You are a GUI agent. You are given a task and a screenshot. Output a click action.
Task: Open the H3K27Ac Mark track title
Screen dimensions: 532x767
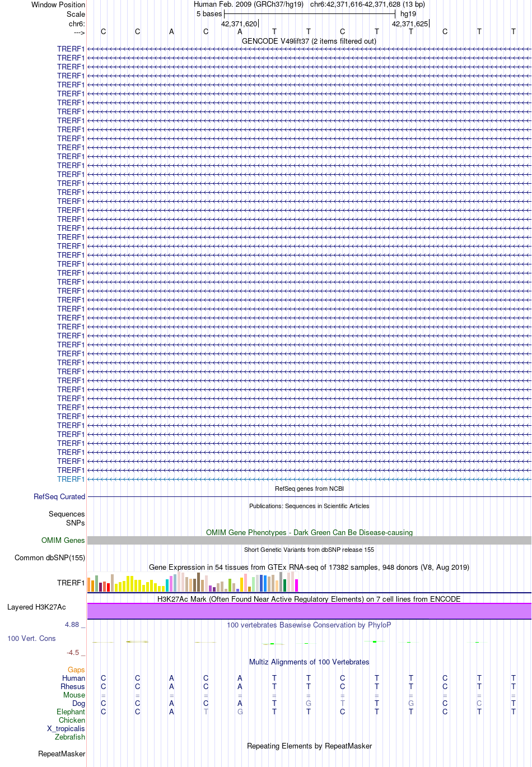(309, 599)
